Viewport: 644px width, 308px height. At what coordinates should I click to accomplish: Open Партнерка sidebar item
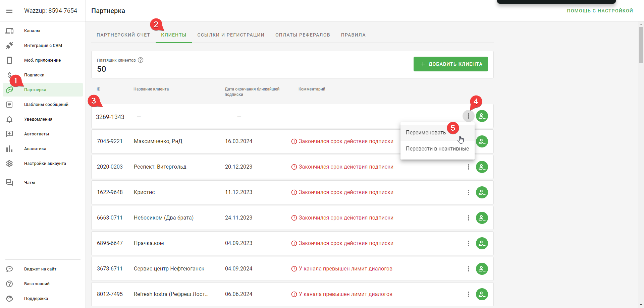(x=43, y=90)
